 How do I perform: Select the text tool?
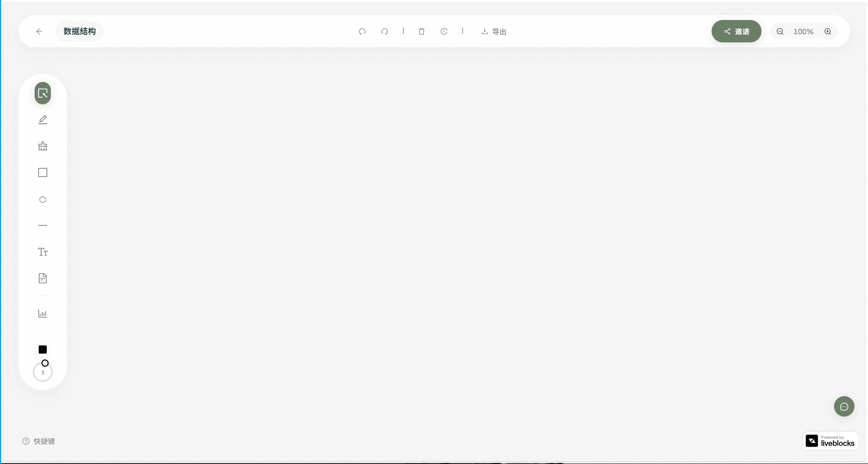click(43, 252)
